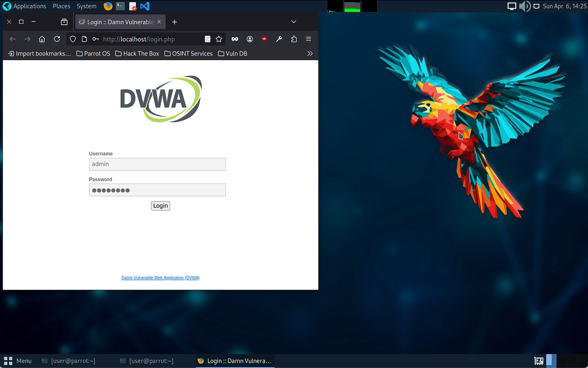Open the text editor launcher icon with red badge
This screenshot has width=588, height=368.
(x=133, y=6)
